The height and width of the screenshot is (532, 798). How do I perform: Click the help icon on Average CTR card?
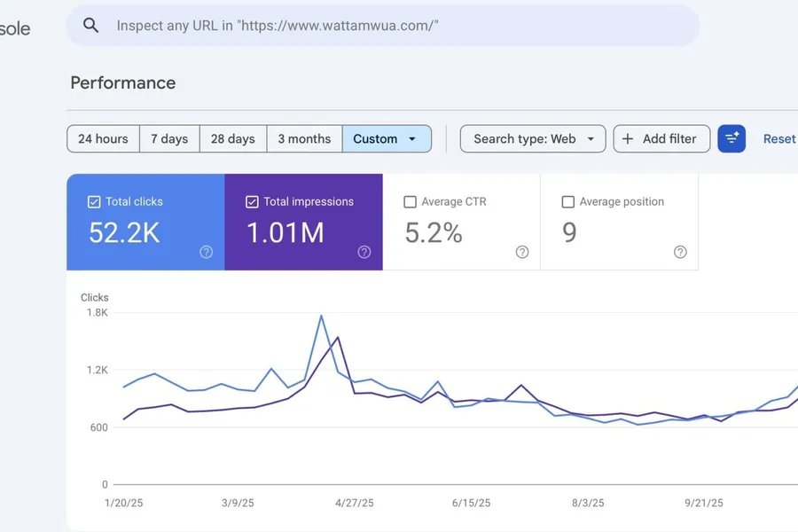522,253
